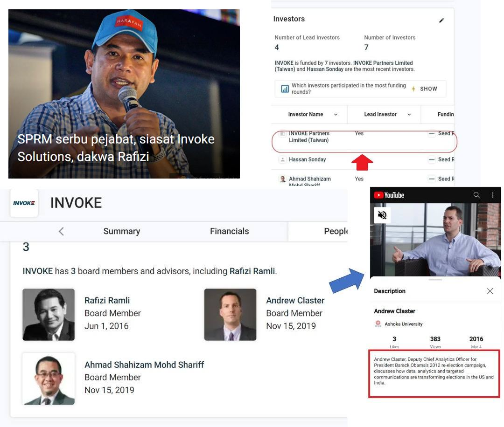Click the edit pencil icon in Investors panel
Viewport: 504px width, 427px height.
[x=441, y=21]
